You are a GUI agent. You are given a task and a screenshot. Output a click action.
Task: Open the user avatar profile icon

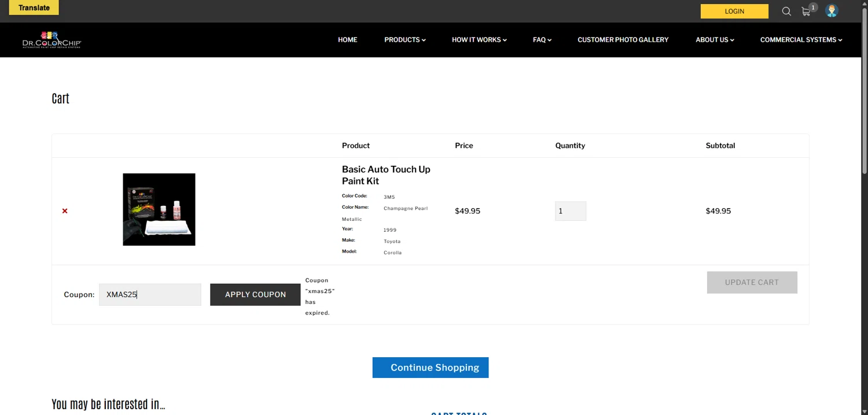coord(832,11)
